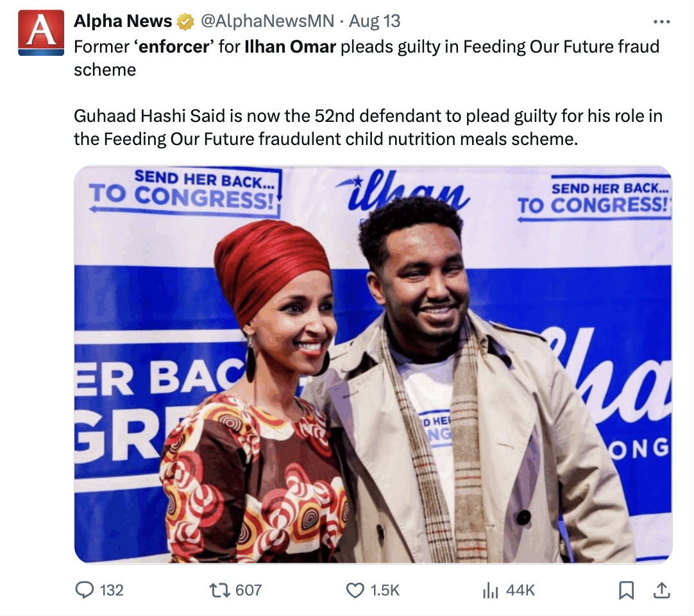This screenshot has width=694, height=616.
Task: Open the view analytics bar chart icon
Action: pos(491,590)
